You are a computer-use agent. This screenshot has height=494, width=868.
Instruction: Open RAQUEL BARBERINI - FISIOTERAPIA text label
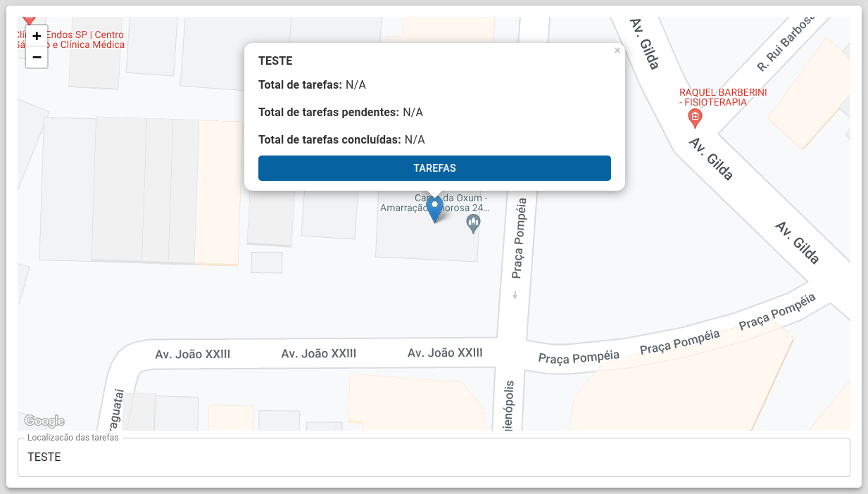723,97
